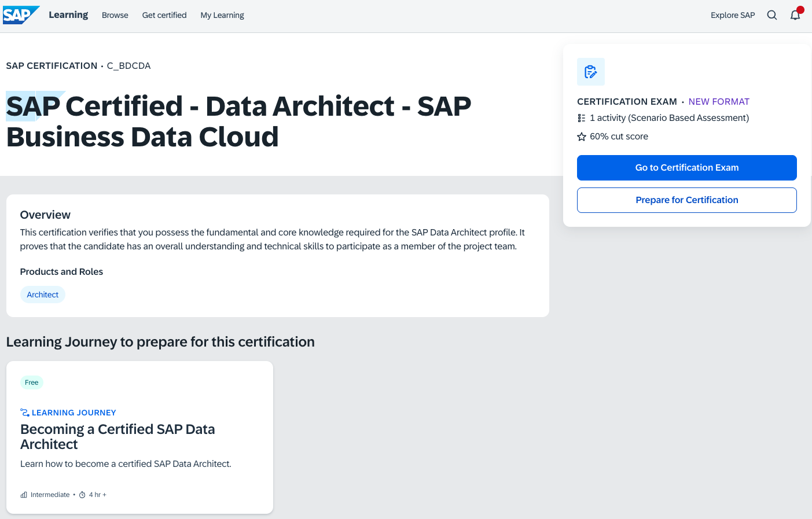Click the LEARNING JOURNEY label
This screenshot has height=519, width=812.
click(x=74, y=413)
